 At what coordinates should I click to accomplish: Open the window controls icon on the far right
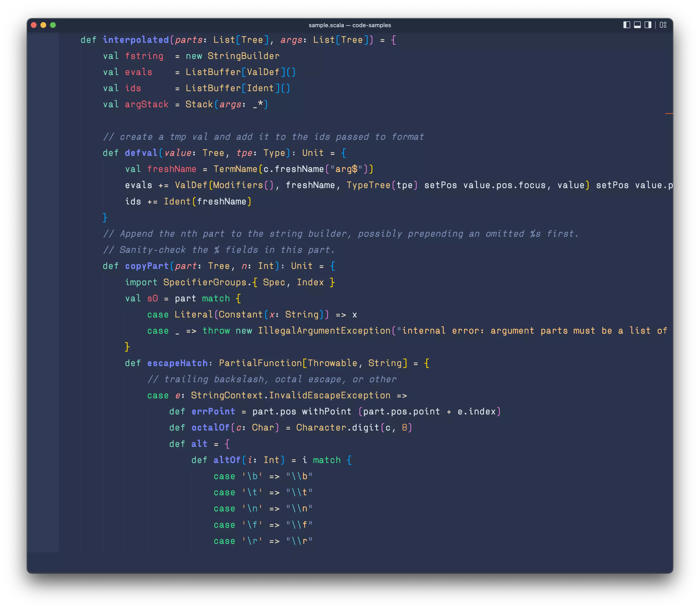click(663, 25)
